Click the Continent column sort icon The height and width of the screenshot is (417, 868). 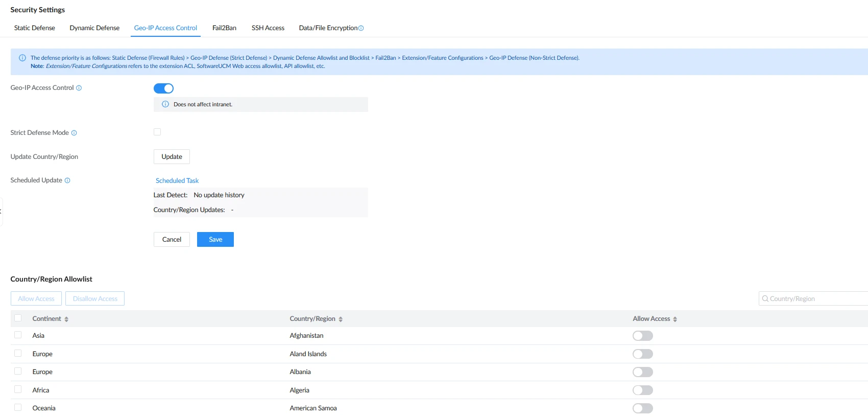click(x=66, y=319)
